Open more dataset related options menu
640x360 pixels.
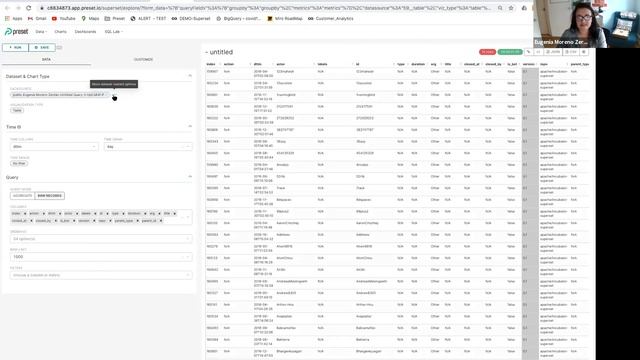[114, 95]
